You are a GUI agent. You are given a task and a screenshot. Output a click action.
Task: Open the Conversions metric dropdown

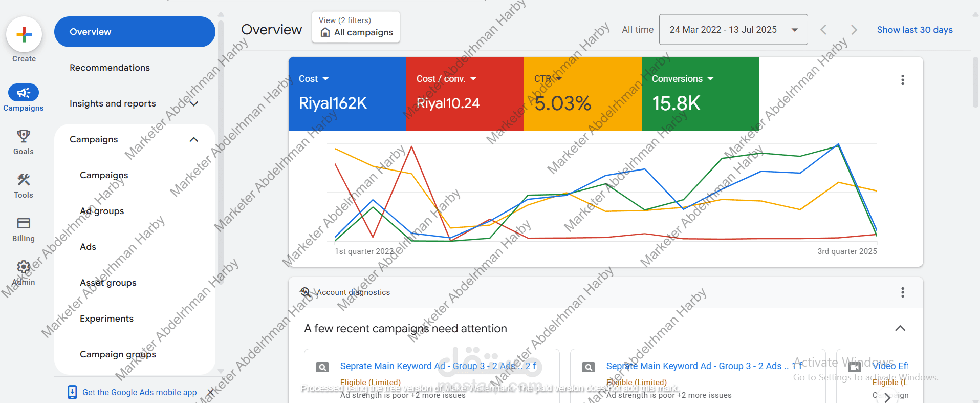[x=683, y=79]
